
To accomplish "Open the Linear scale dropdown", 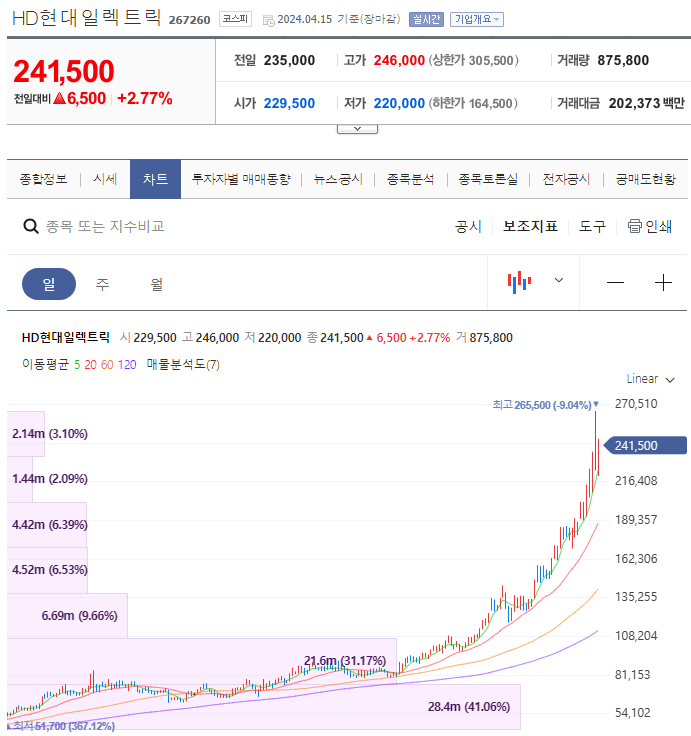I will [651, 379].
